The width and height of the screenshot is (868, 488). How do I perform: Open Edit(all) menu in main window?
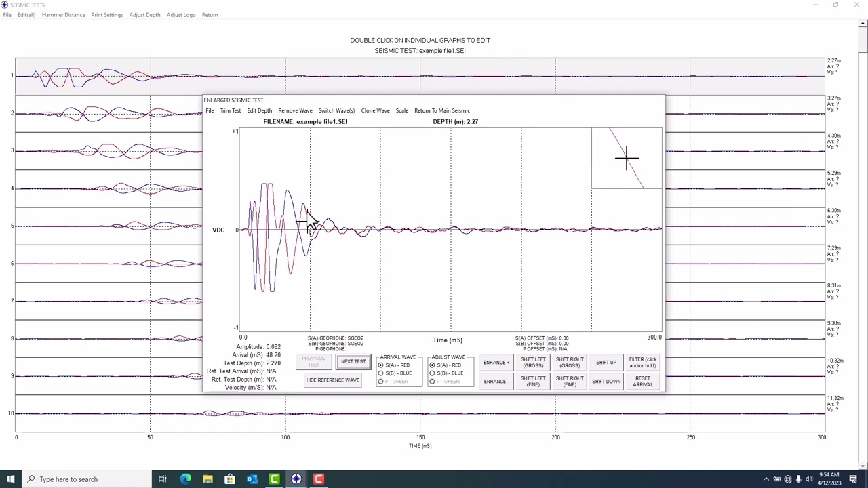(26, 15)
